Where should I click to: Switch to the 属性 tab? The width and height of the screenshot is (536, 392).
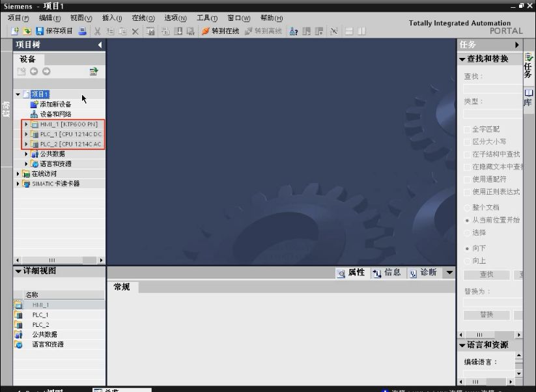click(x=351, y=272)
